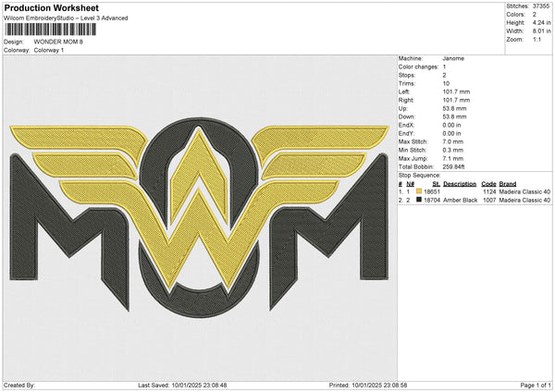The width and height of the screenshot is (555, 392).
Task: Click the 'Brand' column header
Action: coord(508,184)
